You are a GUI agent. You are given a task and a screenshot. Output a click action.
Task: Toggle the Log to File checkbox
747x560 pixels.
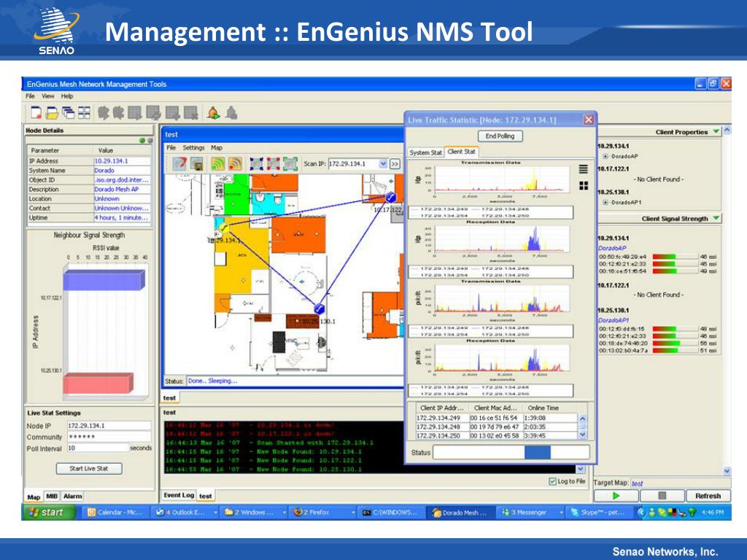tap(552, 481)
